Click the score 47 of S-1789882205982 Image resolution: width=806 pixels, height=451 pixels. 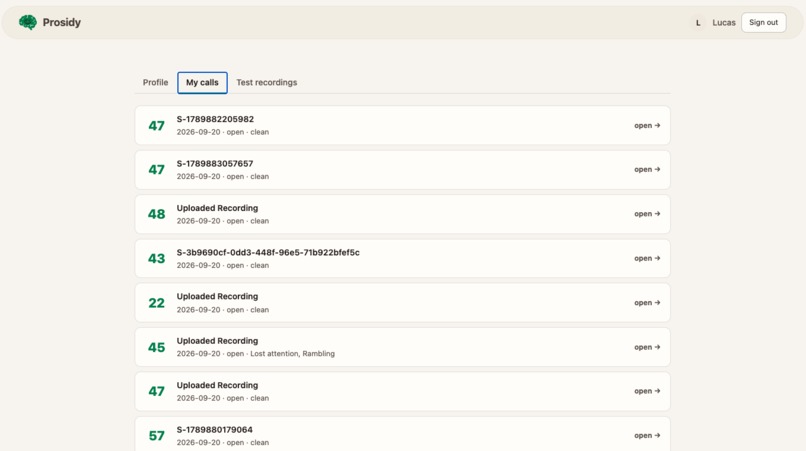[x=156, y=125]
